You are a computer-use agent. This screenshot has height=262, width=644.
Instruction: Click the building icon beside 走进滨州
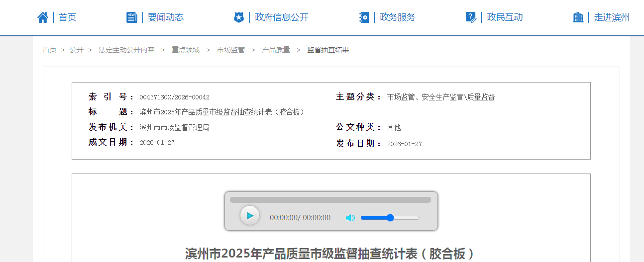click(578, 17)
